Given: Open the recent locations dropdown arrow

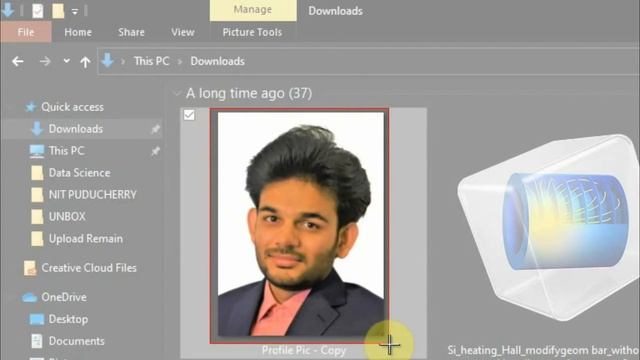Looking at the screenshot, I should [67, 61].
